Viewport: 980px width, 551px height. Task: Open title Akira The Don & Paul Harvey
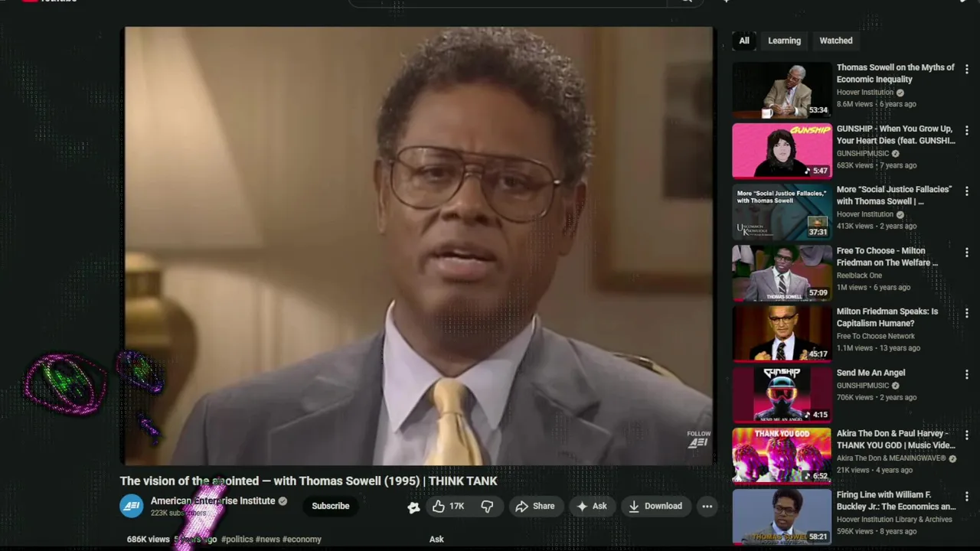pos(896,439)
